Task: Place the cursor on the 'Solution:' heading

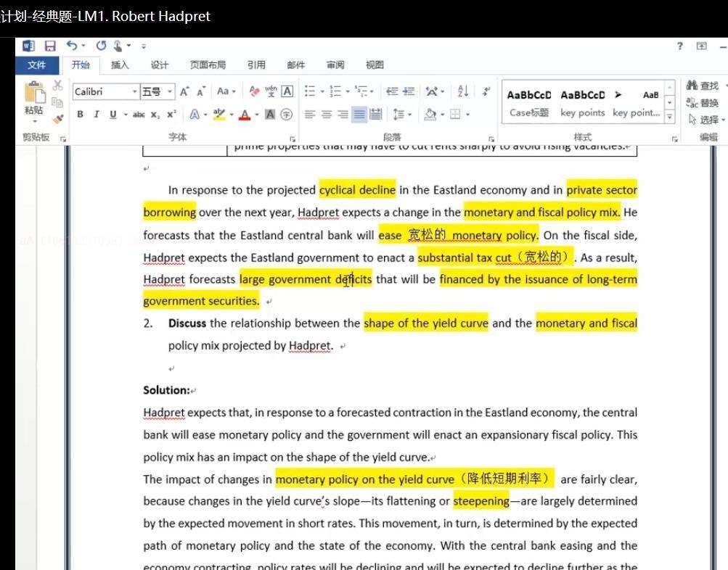Action: pos(166,390)
